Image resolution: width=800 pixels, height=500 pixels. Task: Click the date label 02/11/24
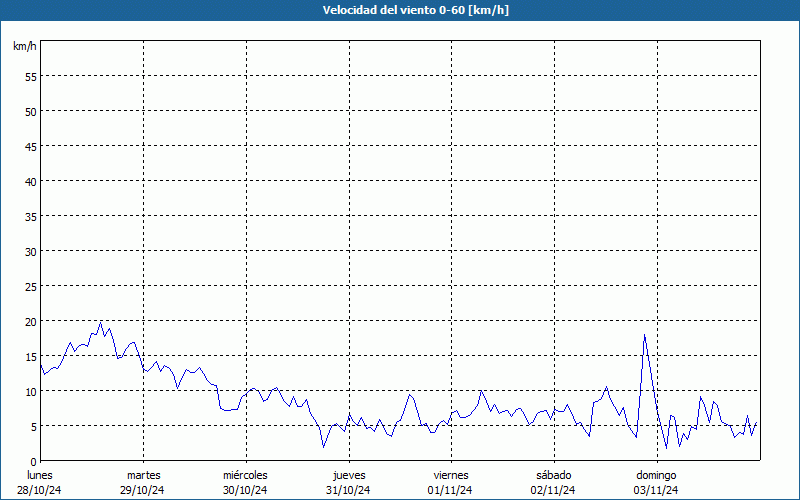pos(553,490)
